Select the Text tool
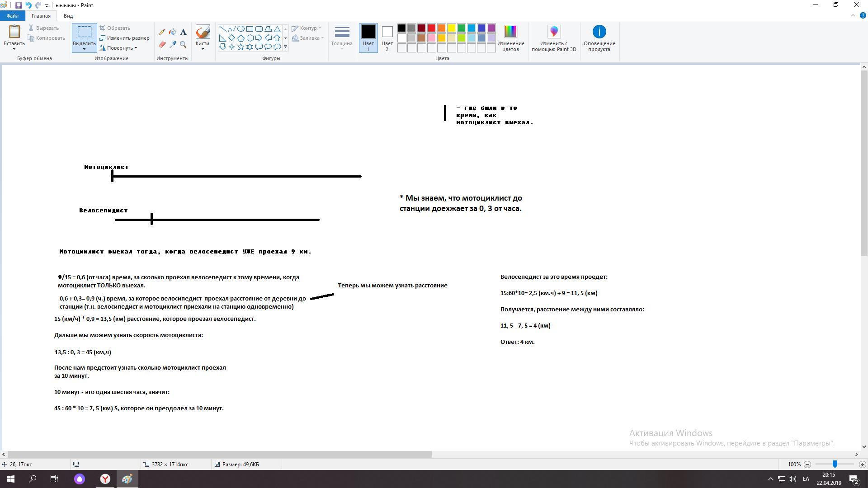Viewport: 868px width, 488px height. 183,32
